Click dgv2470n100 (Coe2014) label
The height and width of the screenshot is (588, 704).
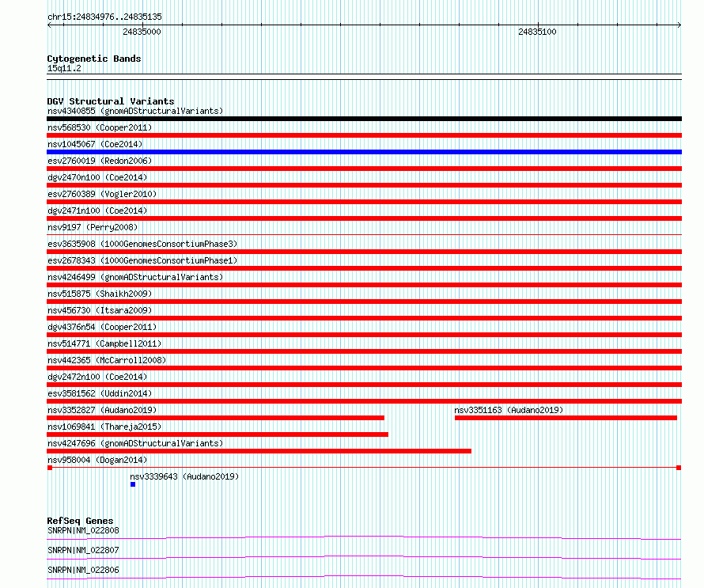click(x=97, y=177)
